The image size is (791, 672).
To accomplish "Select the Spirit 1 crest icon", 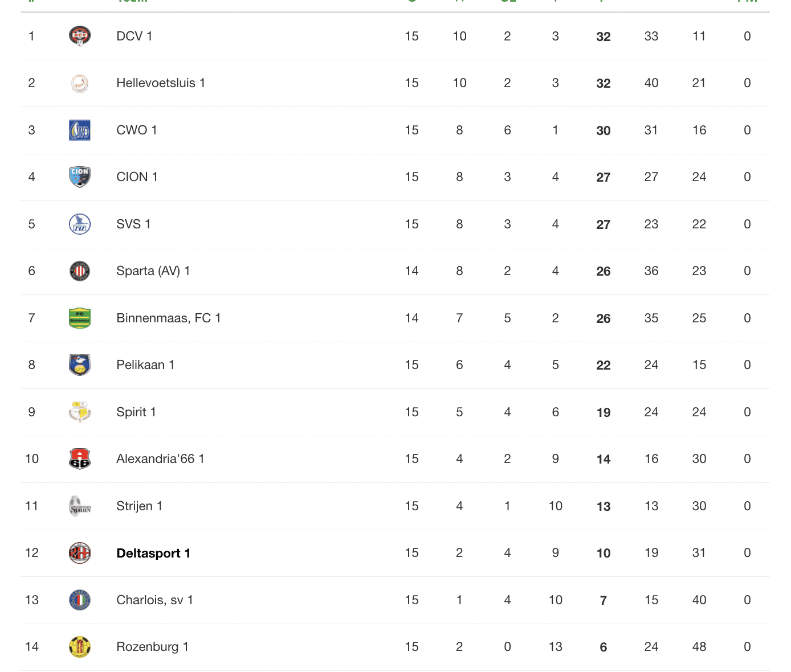I will coord(80,412).
